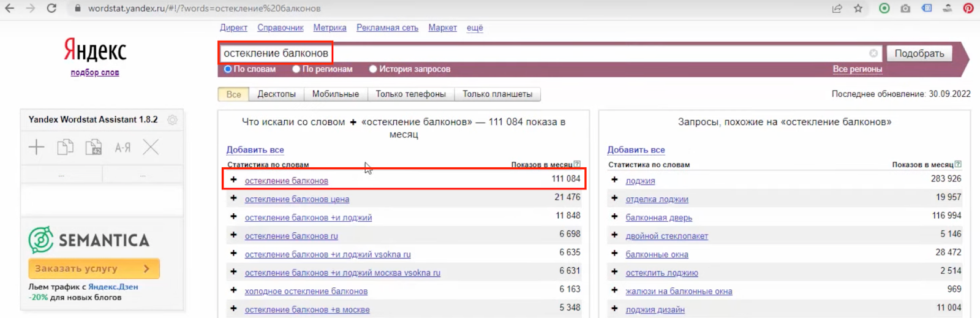Click the A-Я sort icon in Assistant
The height and width of the screenshot is (318, 980).
(123, 147)
